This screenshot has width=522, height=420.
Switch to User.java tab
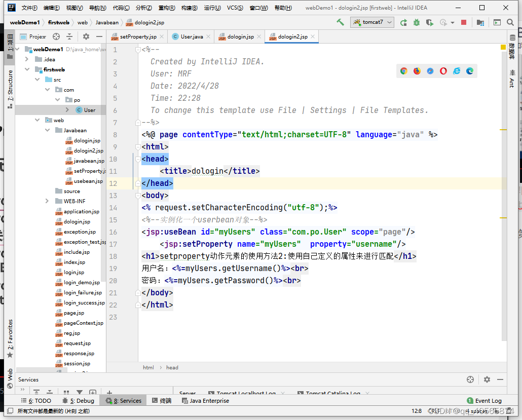pos(192,36)
